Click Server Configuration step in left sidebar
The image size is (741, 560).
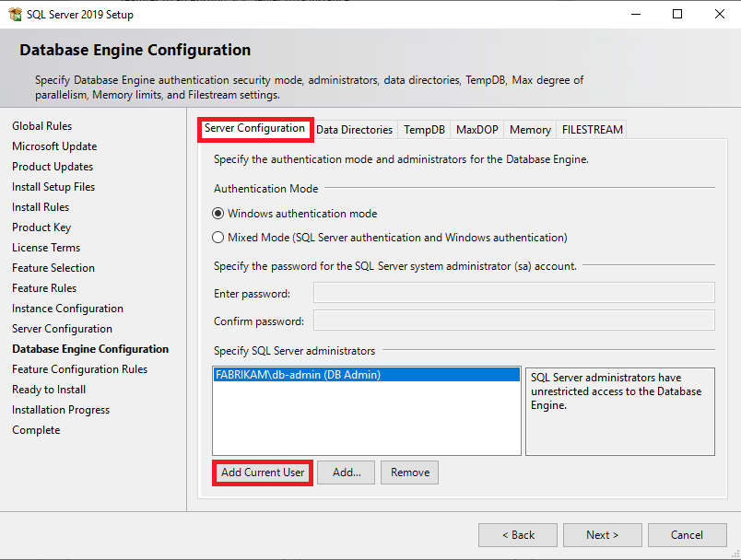(x=63, y=329)
